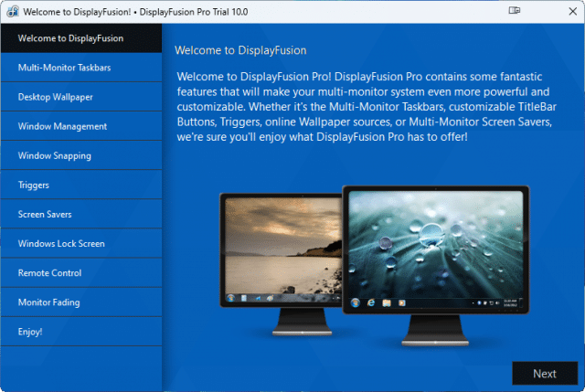Select the Monitor Fading sidebar item

(x=81, y=302)
